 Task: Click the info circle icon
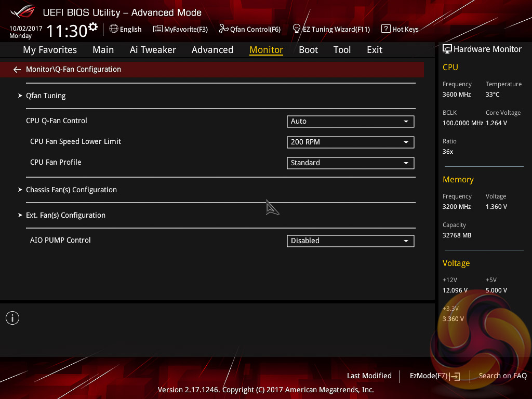(12, 318)
